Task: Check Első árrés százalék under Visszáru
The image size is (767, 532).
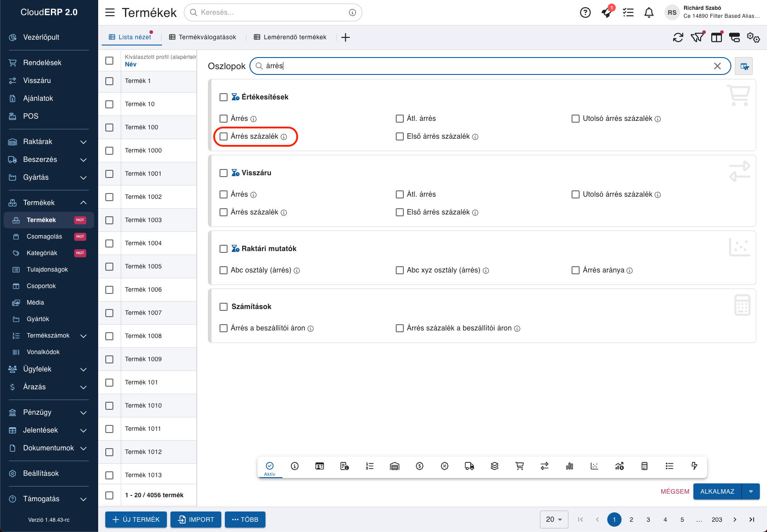Action: pos(400,212)
